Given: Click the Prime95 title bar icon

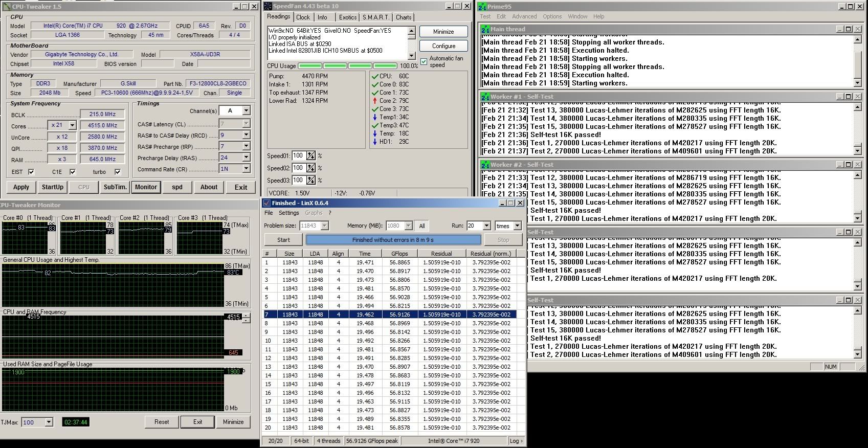Looking at the screenshot, I should (x=482, y=7).
